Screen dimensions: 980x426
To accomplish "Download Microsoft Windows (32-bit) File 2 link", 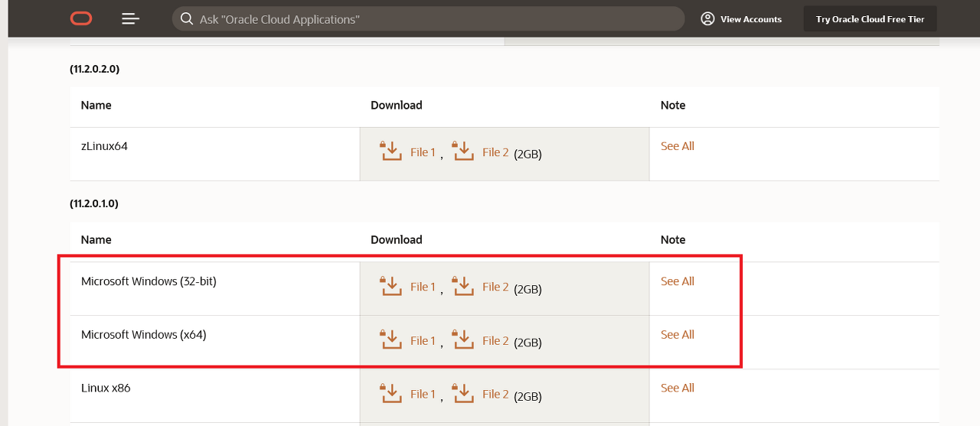I will (x=495, y=287).
